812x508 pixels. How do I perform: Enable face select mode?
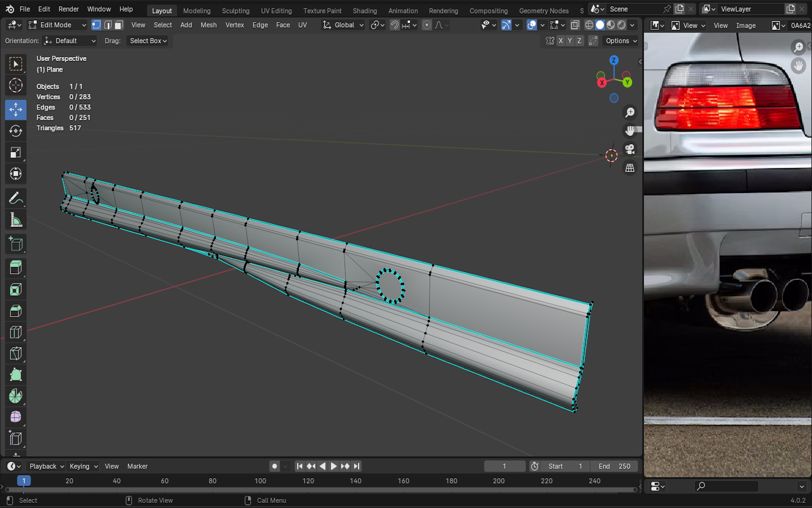pyautogui.click(x=118, y=25)
